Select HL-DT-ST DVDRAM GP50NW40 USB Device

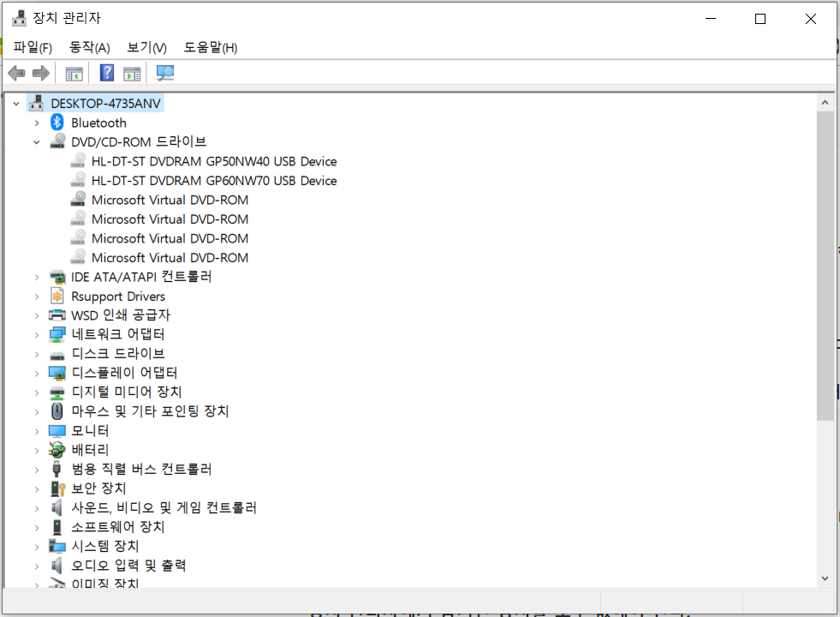pyautogui.click(x=214, y=161)
